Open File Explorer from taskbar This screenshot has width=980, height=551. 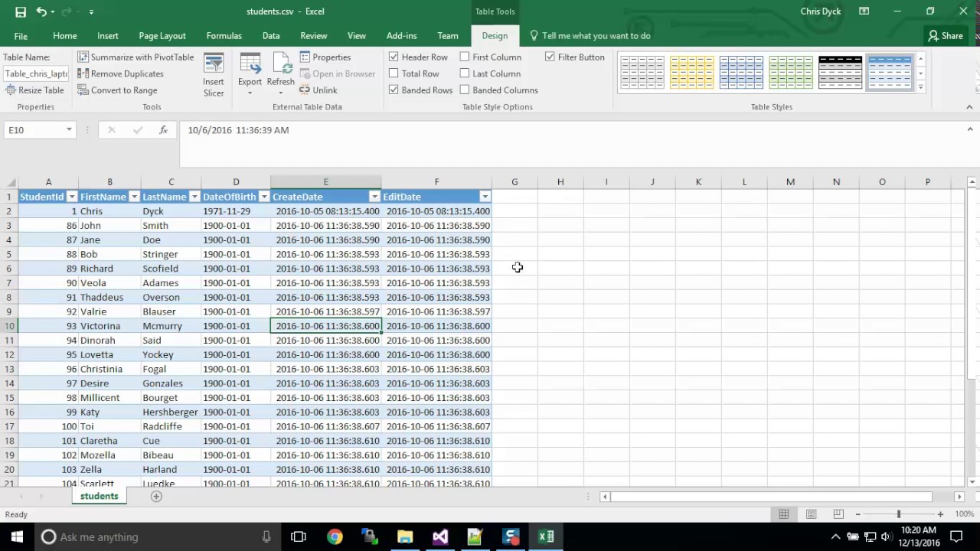pyautogui.click(x=405, y=537)
